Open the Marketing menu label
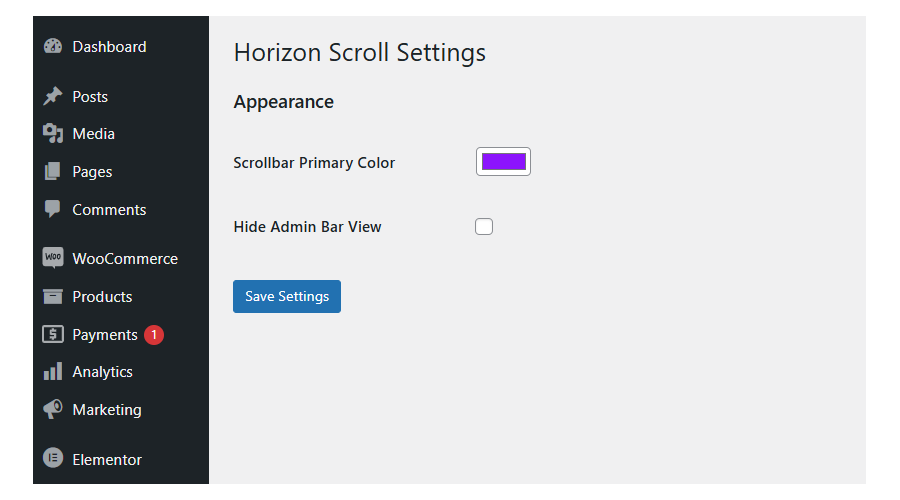Image resolution: width=900 pixels, height=500 pixels. [x=107, y=410]
